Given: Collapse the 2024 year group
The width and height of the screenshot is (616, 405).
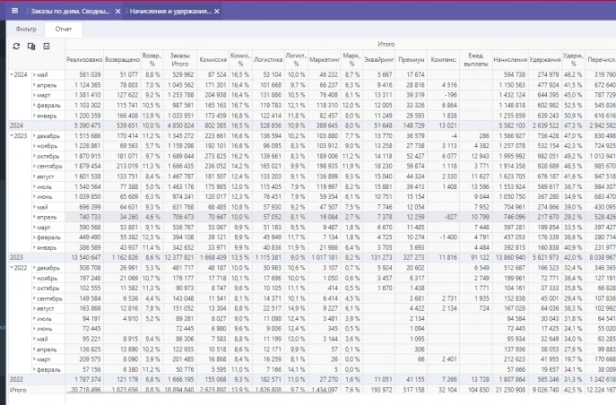Looking at the screenshot, I should [x=11, y=75].
